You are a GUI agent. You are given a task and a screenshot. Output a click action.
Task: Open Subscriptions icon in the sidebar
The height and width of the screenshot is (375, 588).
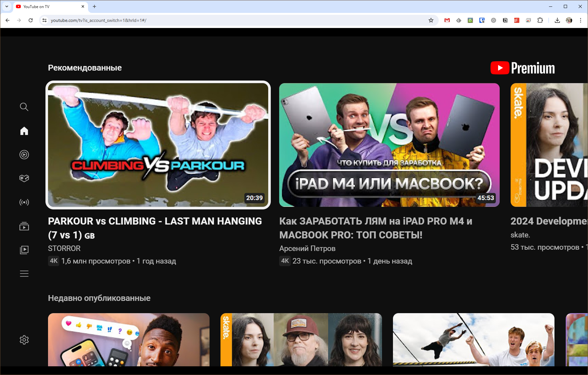point(24,226)
